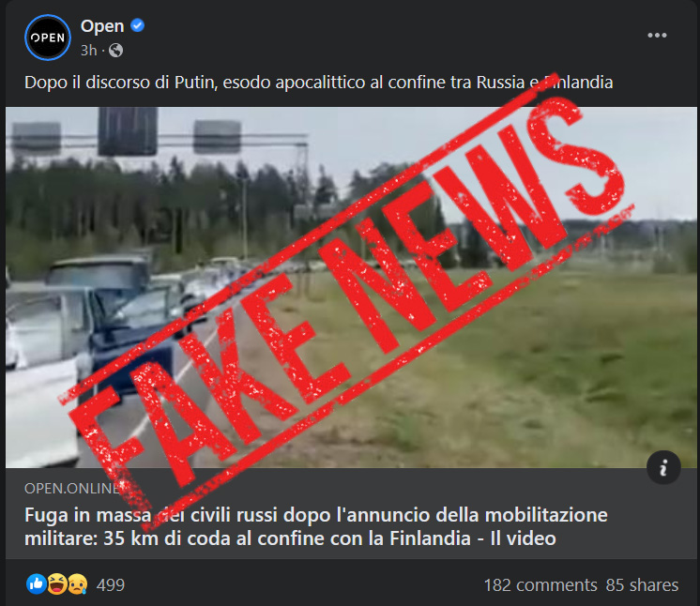This screenshot has height=606, width=700.
Task: Click the 3h post timestamp
Action: 88,51
